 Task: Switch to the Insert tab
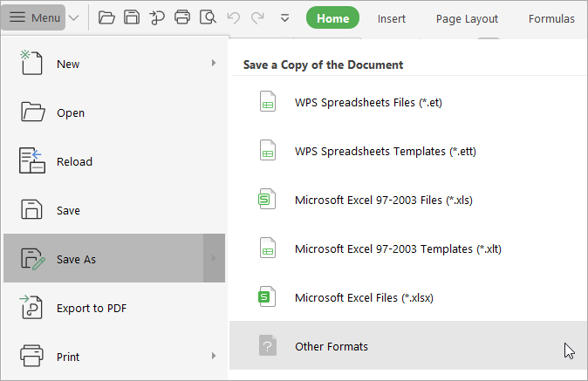coord(392,18)
